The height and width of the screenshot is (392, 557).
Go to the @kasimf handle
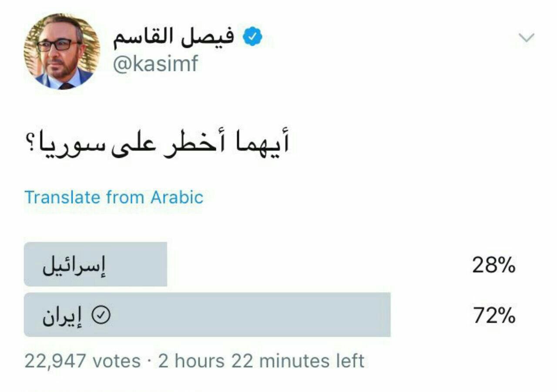pyautogui.click(x=155, y=64)
